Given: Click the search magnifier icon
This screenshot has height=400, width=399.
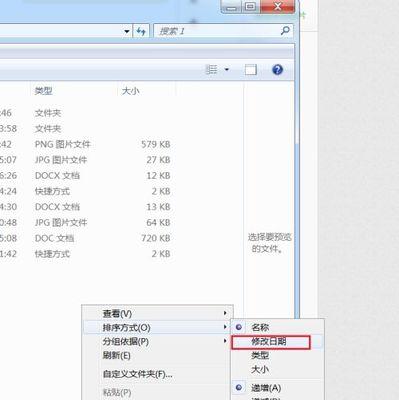Looking at the screenshot, I should click(x=285, y=31).
